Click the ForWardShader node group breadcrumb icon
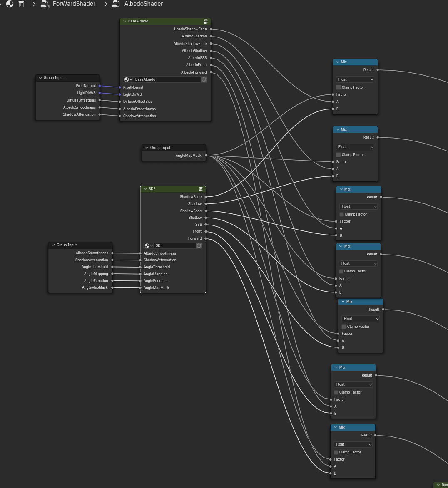The height and width of the screenshot is (488, 448). [45, 4]
